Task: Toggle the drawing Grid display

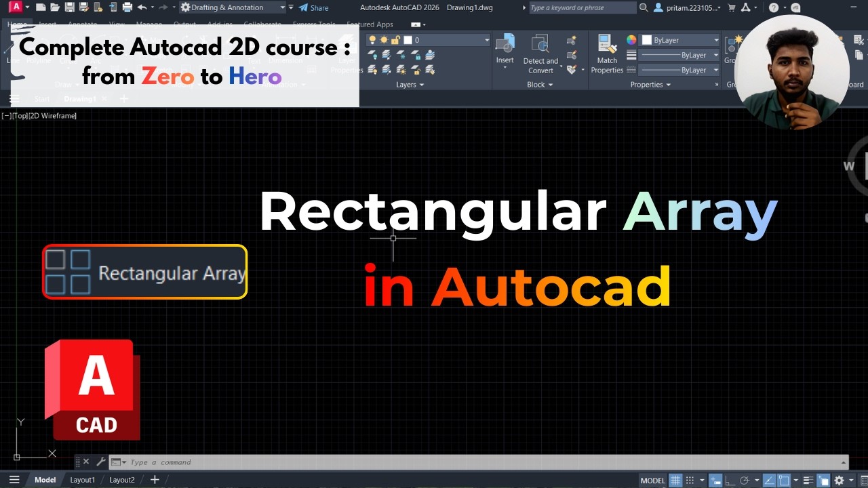Action: 675,480
